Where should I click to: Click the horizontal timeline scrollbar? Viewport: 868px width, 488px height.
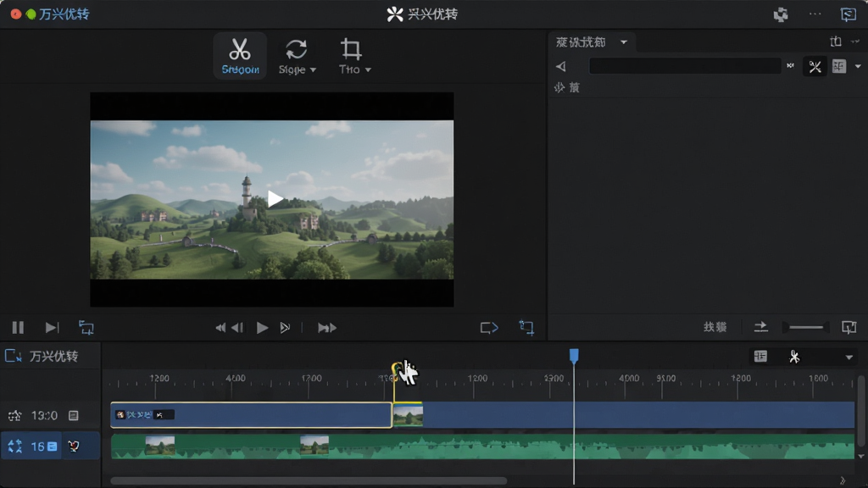309,480
